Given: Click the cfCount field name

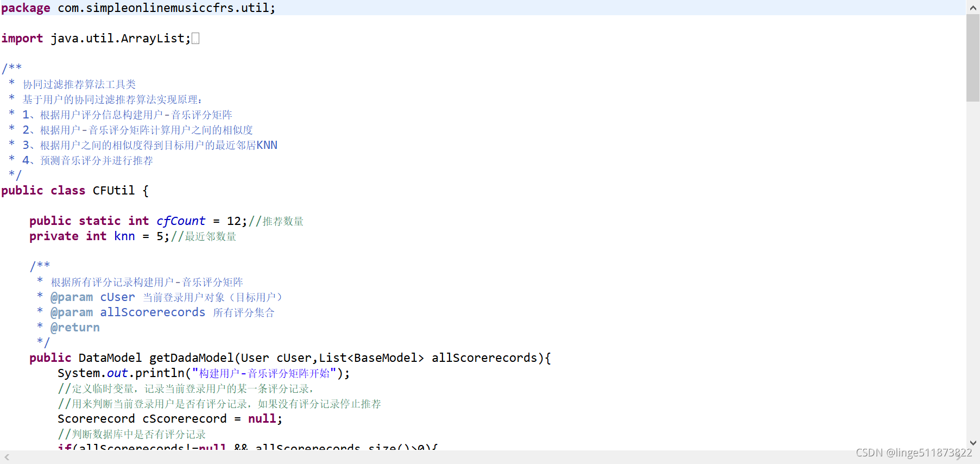Looking at the screenshot, I should click(181, 221).
